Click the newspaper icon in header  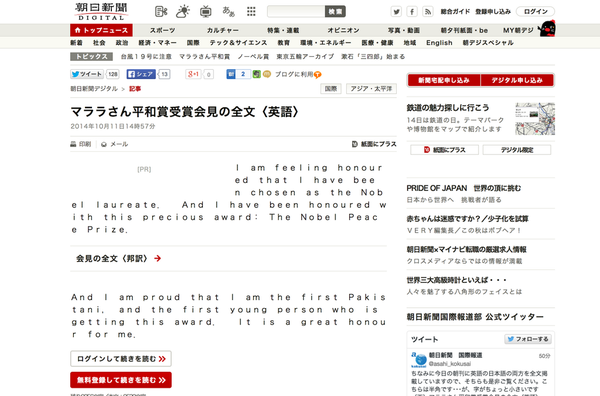(x=161, y=11)
